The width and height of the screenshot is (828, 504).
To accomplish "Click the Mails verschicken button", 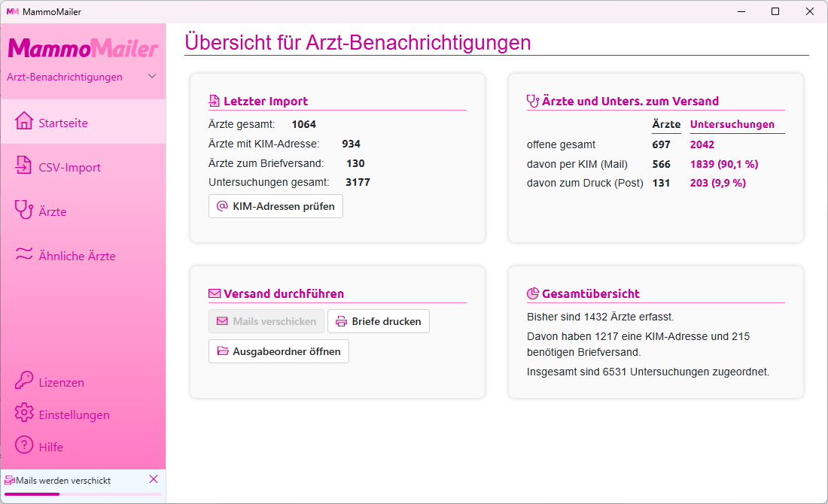I will (x=266, y=321).
